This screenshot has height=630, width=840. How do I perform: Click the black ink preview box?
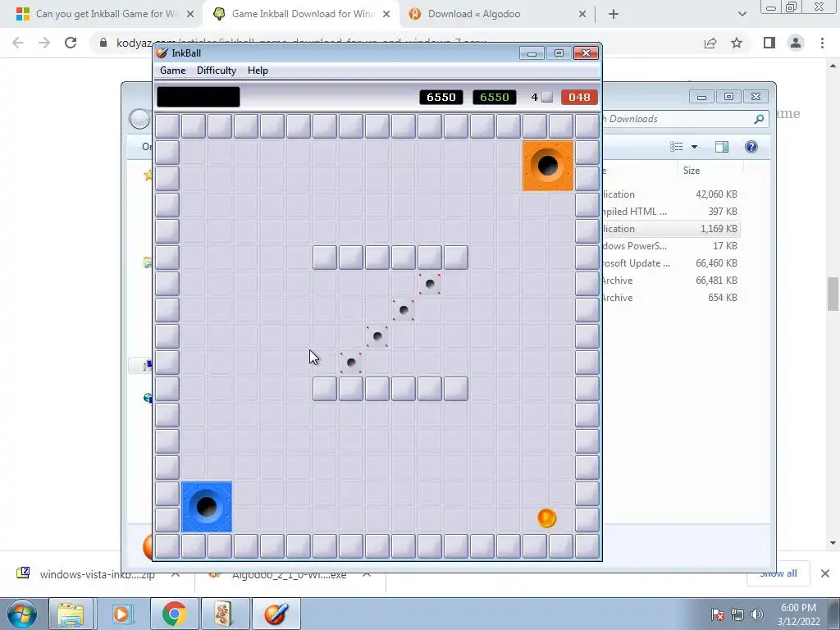coord(199,97)
